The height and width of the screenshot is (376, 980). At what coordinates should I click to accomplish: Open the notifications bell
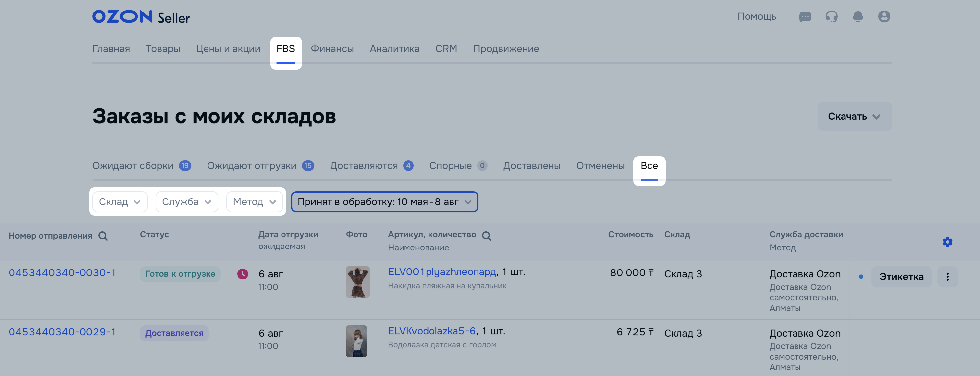coord(858,17)
